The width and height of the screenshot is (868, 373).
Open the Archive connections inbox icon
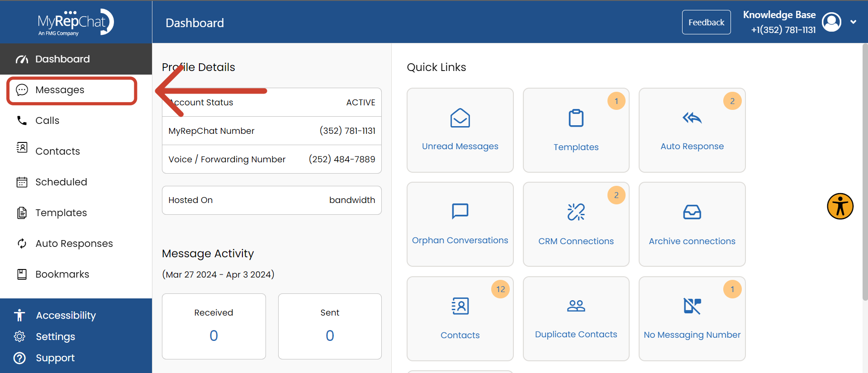coord(692,212)
